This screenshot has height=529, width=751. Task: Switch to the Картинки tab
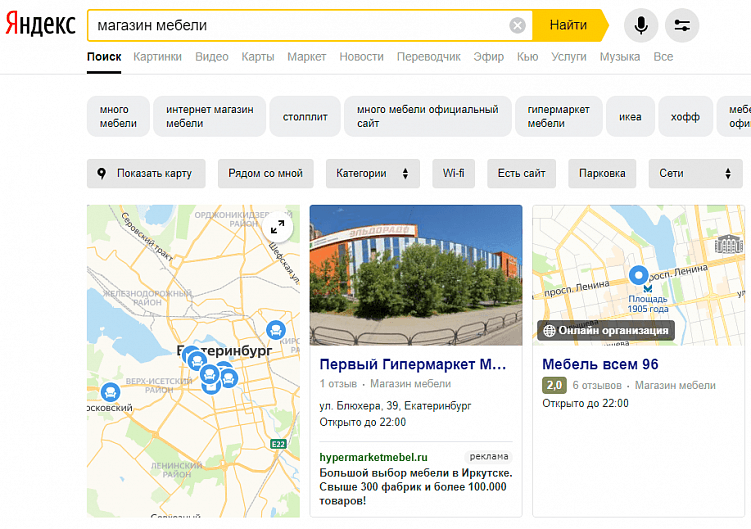coord(158,57)
